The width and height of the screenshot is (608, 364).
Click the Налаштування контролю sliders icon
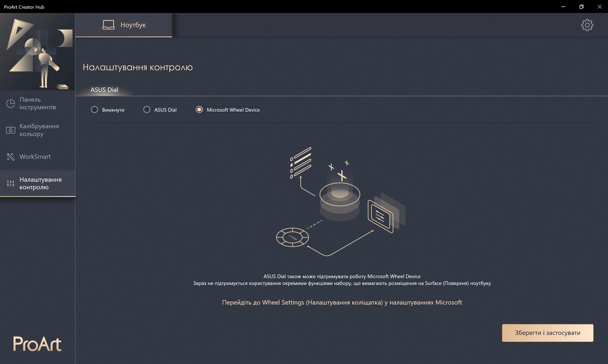click(11, 183)
